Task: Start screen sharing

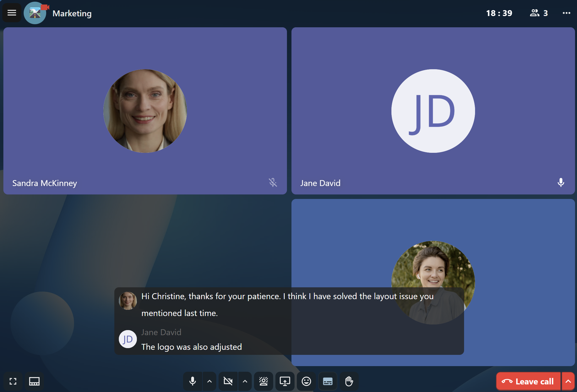Action: 285,381
